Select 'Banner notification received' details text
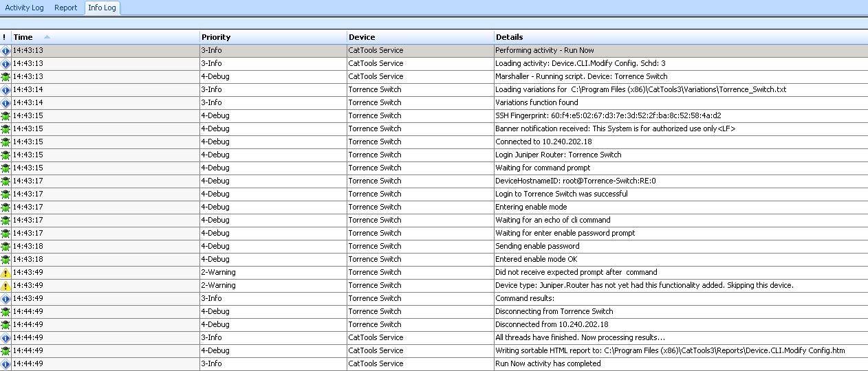 coord(616,128)
